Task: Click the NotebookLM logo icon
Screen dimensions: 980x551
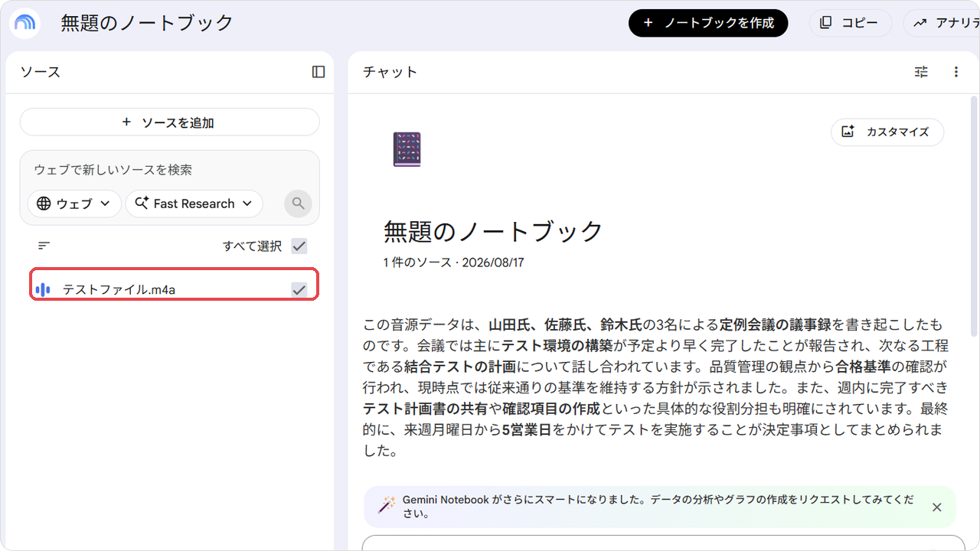Action: click(25, 23)
